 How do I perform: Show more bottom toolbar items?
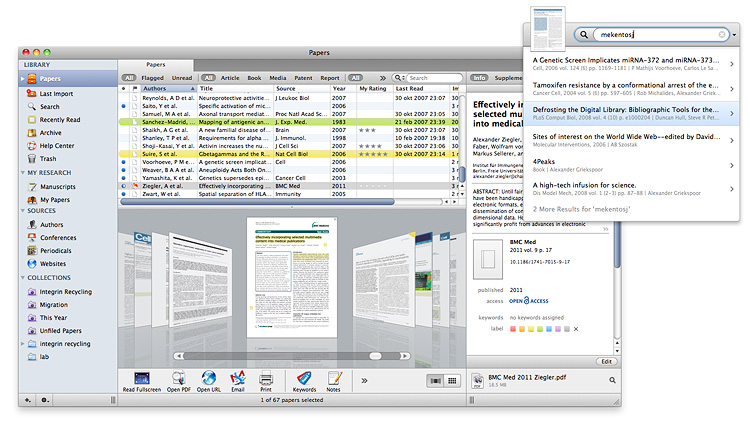coord(364,380)
